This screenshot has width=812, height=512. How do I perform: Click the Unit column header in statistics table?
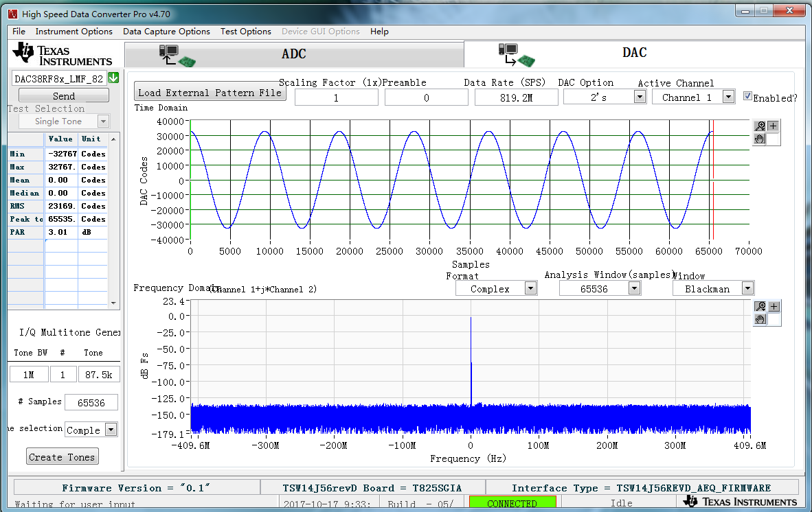click(91, 139)
